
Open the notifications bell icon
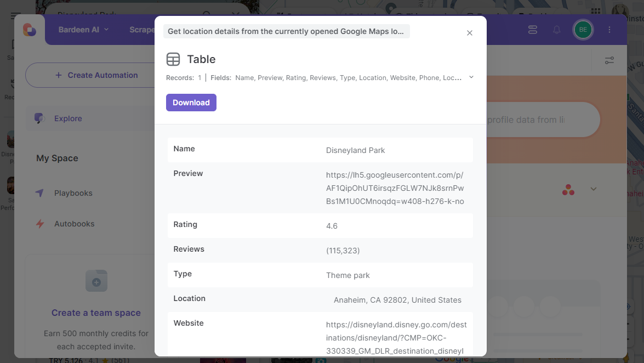(x=556, y=30)
